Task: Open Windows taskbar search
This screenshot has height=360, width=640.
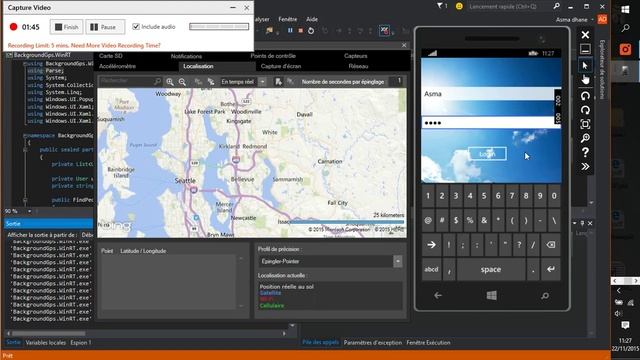Action: pyautogui.click(x=625, y=28)
